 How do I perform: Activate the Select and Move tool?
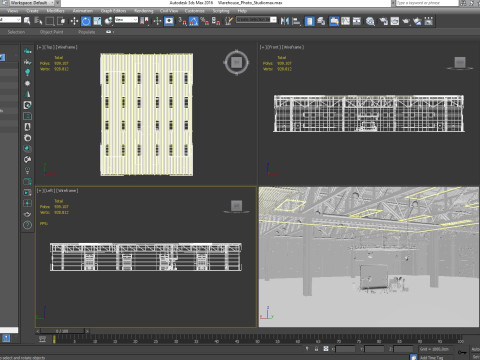pos(74,21)
